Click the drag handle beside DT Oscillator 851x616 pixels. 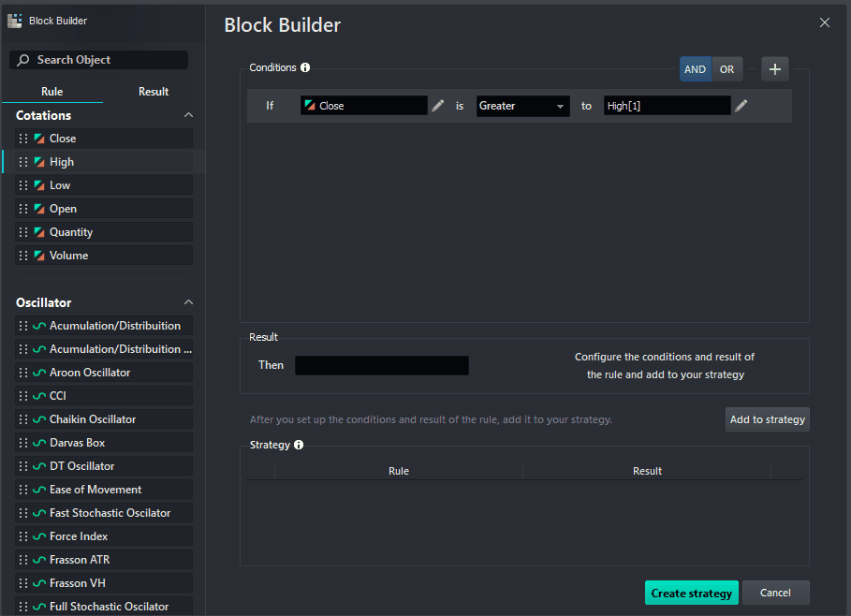click(23, 465)
